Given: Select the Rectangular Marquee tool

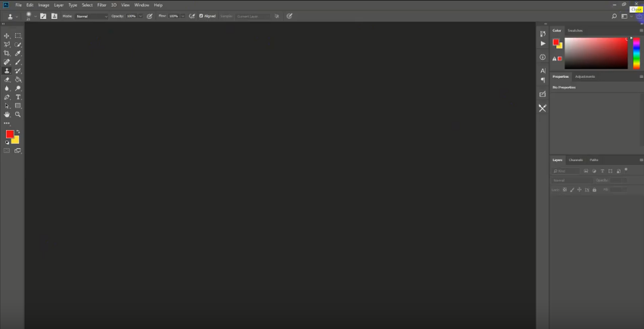Looking at the screenshot, I should (18, 36).
